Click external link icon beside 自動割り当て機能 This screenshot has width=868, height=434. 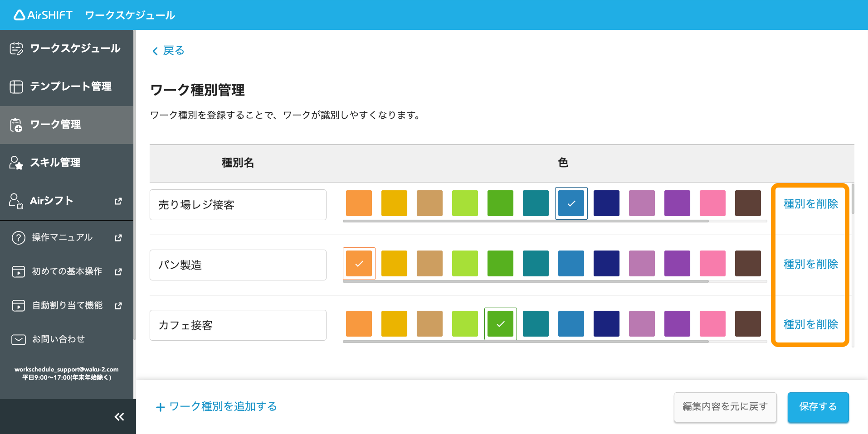pyautogui.click(x=118, y=305)
